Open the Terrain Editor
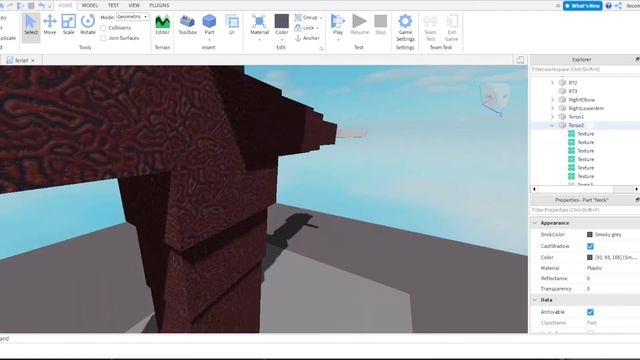The height and width of the screenshot is (360, 640). [x=162, y=25]
